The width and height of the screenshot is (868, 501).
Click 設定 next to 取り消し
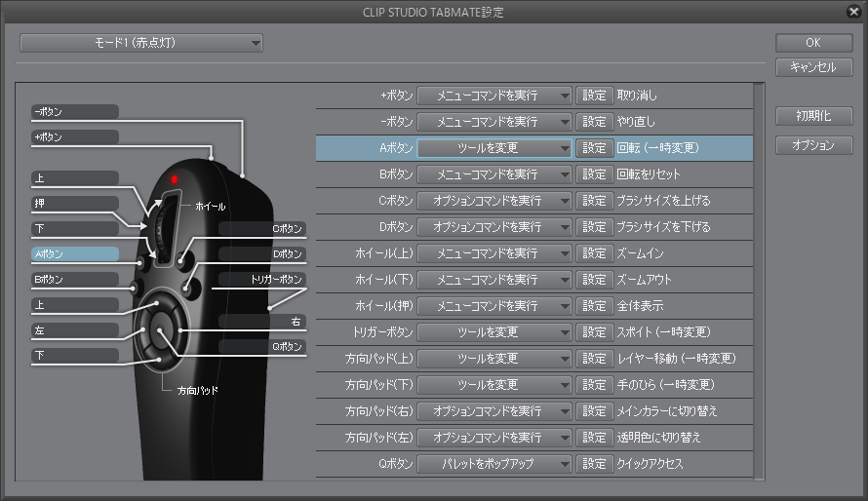coord(594,96)
